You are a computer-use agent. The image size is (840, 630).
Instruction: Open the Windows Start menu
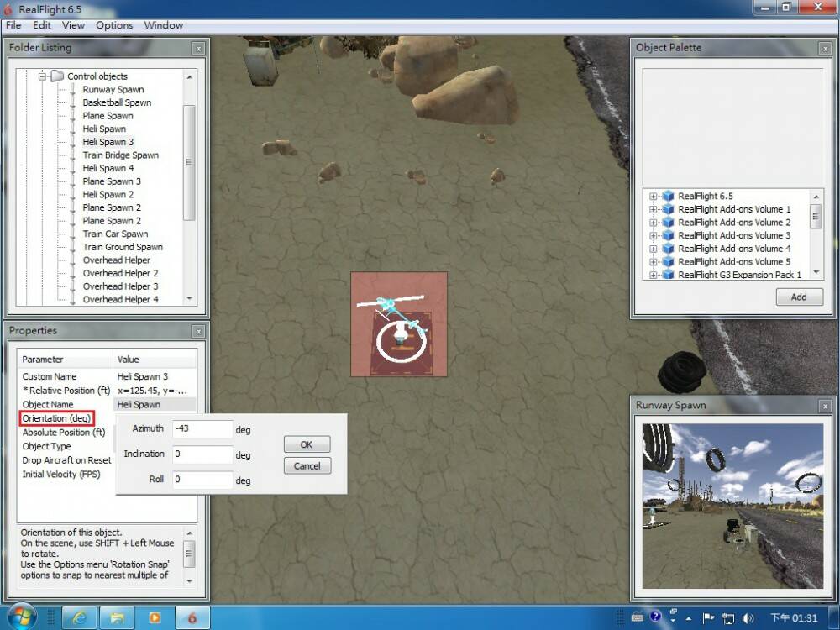(x=20, y=617)
